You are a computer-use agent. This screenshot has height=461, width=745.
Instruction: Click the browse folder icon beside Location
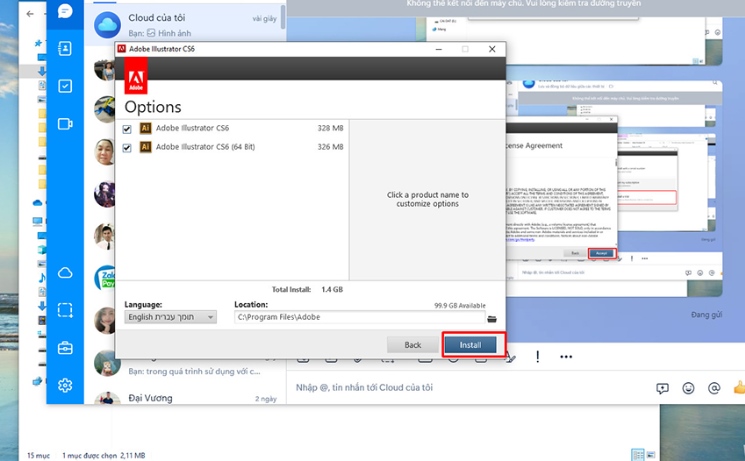point(491,318)
